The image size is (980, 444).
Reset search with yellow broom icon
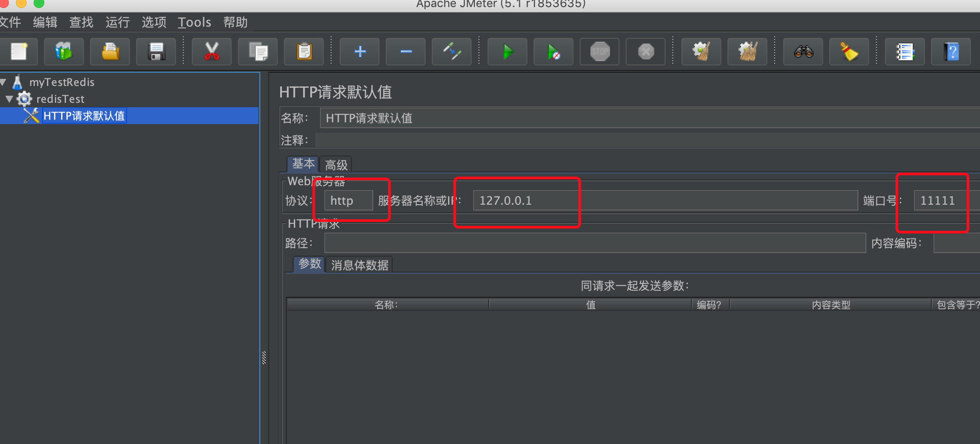click(849, 52)
